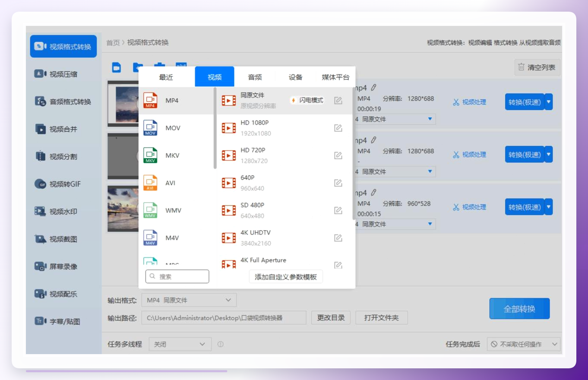The height and width of the screenshot is (380, 588).
Task: Open the 输出格式 dropdown
Action: coord(189,300)
